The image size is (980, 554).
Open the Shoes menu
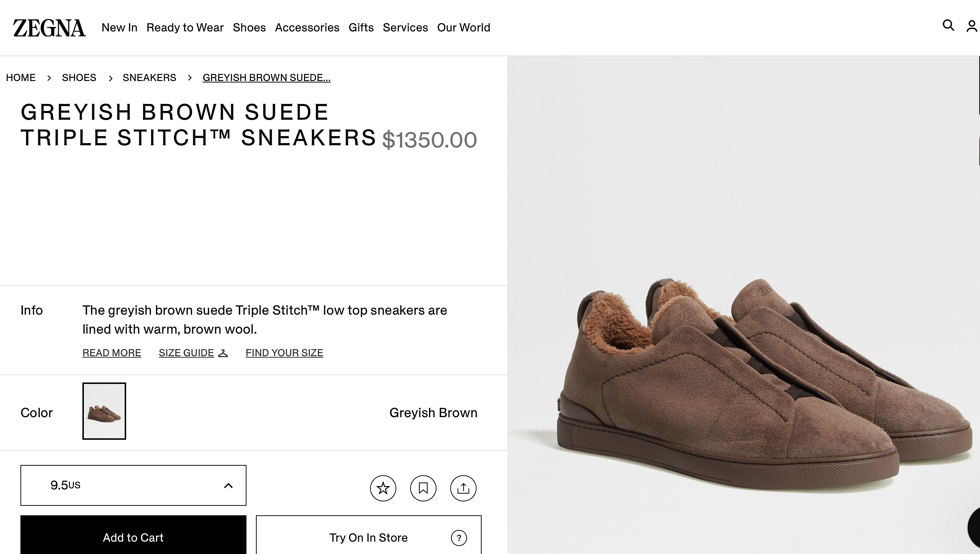point(249,27)
